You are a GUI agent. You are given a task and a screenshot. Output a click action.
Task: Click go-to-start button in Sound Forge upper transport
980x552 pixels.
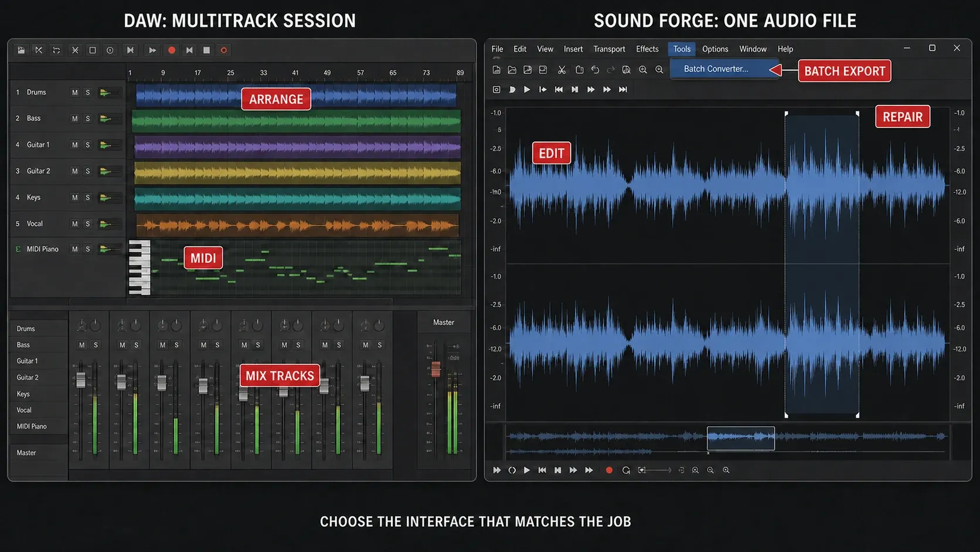click(x=559, y=90)
